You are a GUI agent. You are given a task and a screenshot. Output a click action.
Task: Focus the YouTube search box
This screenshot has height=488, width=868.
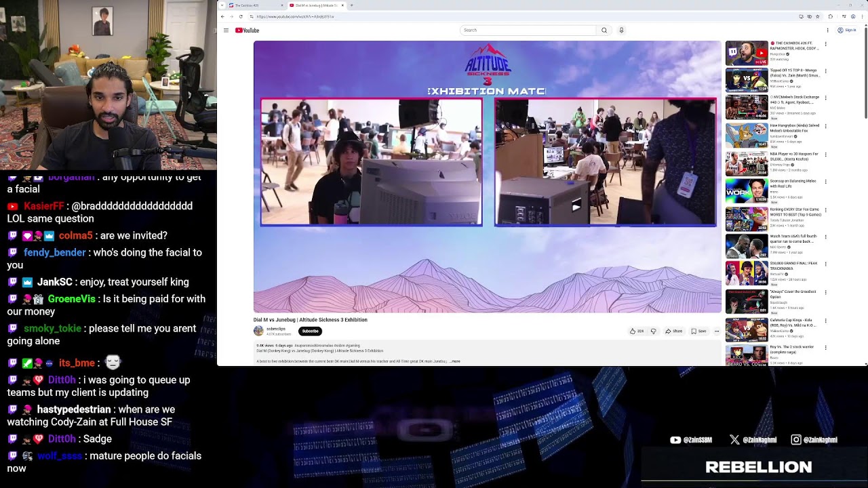(528, 30)
